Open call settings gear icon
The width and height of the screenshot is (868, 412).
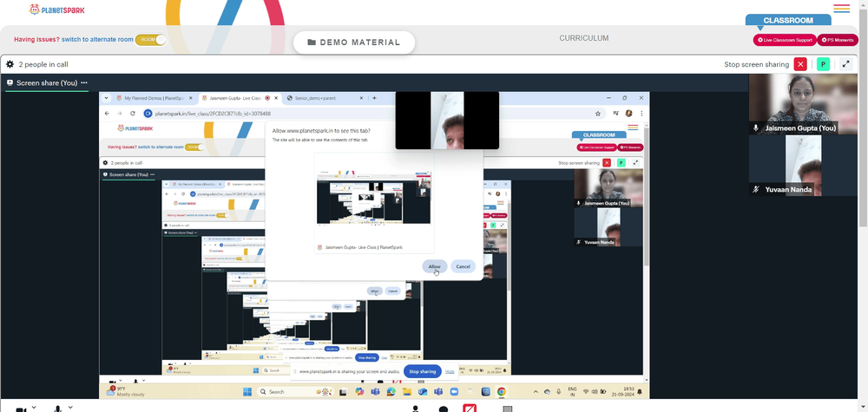[x=10, y=64]
